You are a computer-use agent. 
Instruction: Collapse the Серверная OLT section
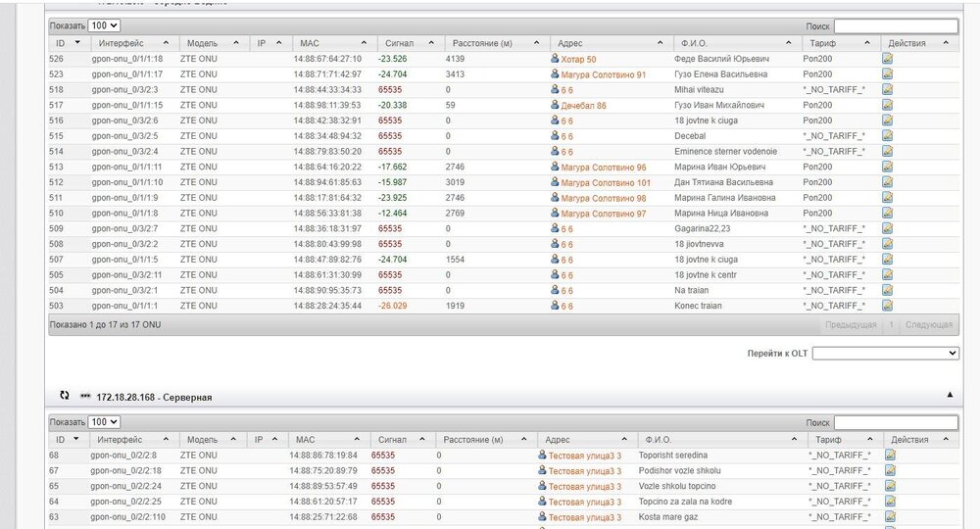click(x=949, y=395)
